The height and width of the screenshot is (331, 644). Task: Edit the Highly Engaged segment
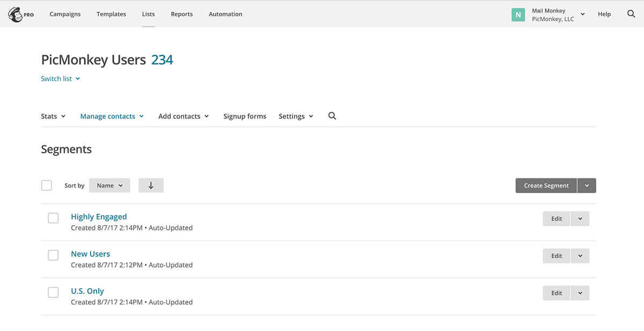click(x=557, y=219)
